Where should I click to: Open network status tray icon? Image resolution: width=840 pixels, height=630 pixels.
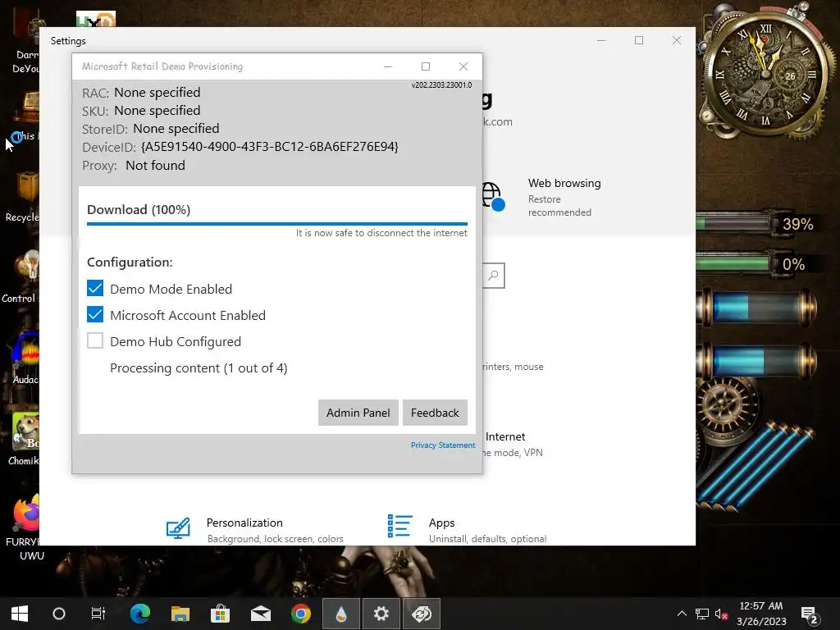pos(702,614)
